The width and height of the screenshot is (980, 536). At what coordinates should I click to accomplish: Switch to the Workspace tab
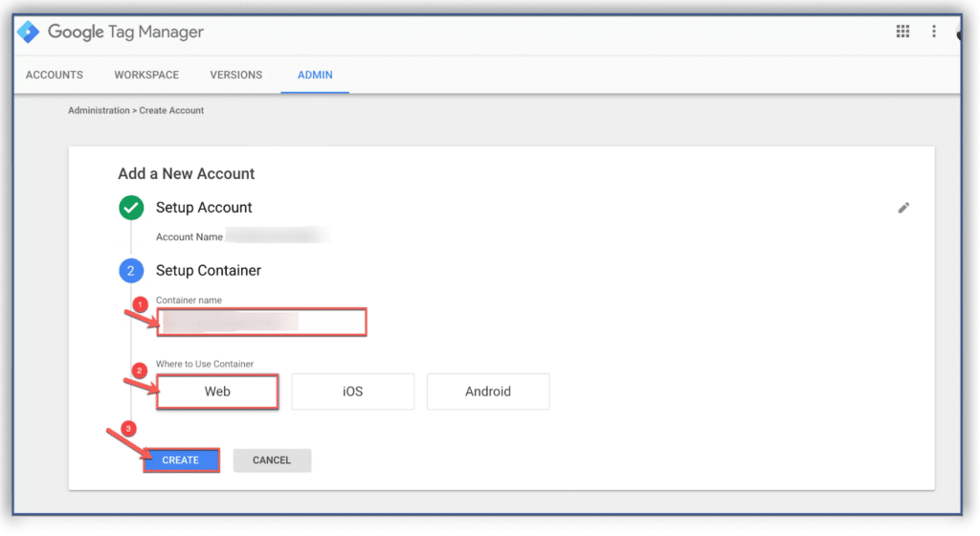pos(146,75)
